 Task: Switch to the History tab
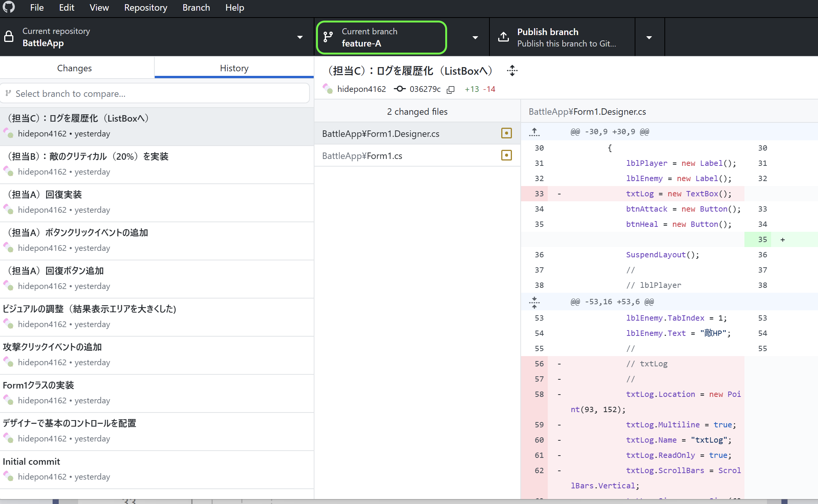coord(234,68)
